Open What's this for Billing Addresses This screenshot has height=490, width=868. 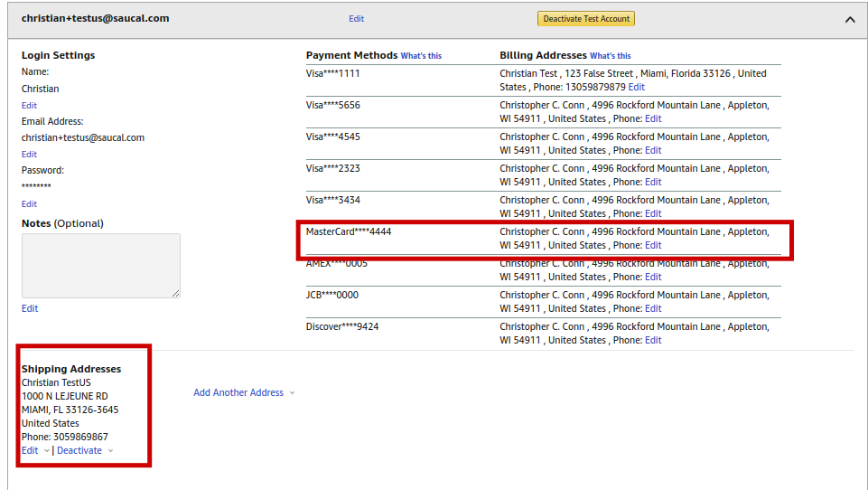[610, 56]
